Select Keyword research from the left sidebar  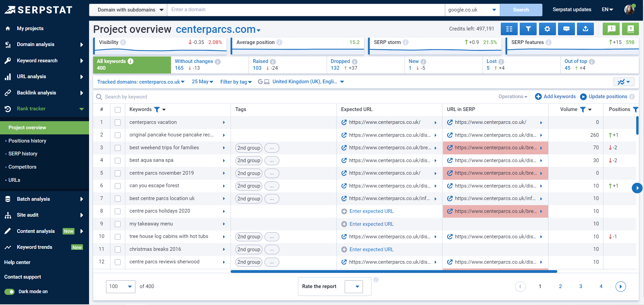point(37,61)
